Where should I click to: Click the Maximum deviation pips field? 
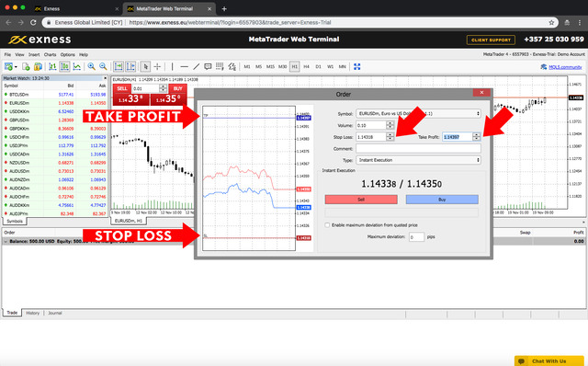(416, 237)
